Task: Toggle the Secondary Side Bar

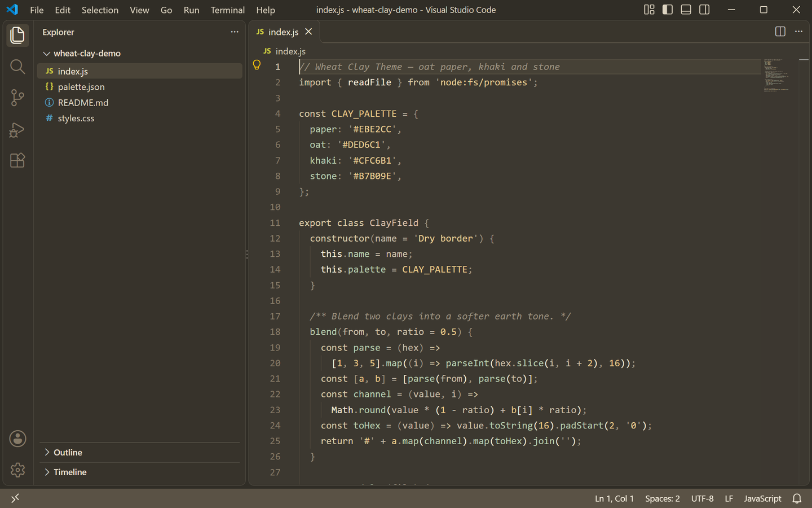Action: [x=704, y=10]
